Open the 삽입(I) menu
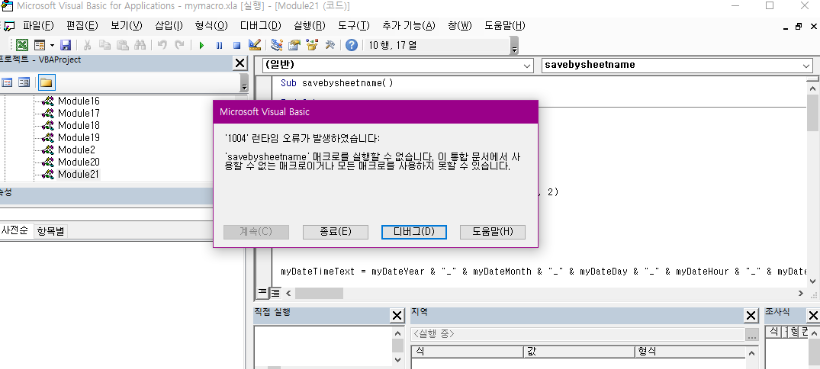Image resolution: width=820 pixels, height=369 pixels. [x=169, y=26]
